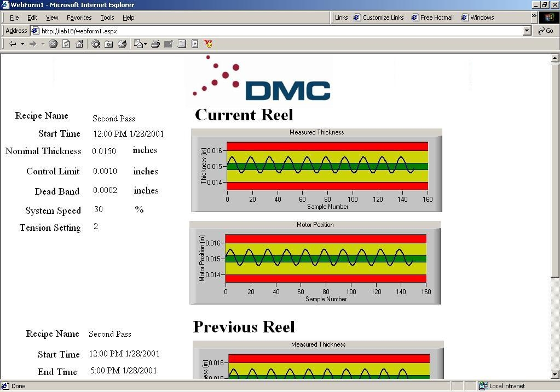Open the History pane icon
560x392 pixels.
point(122,44)
